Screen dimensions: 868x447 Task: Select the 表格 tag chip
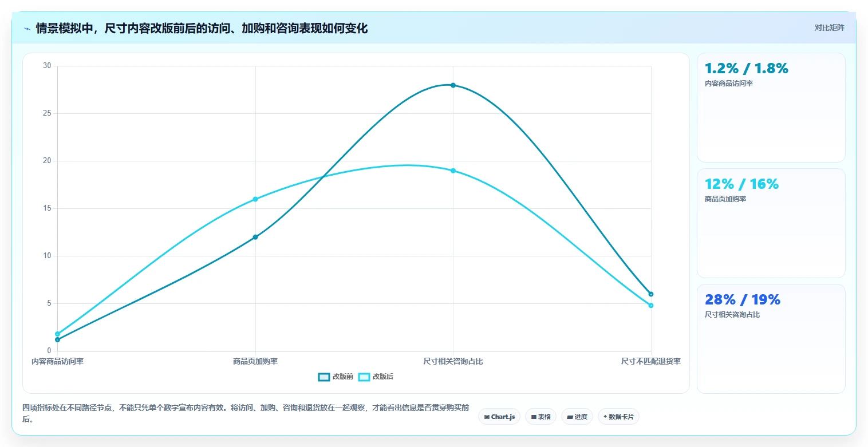pyautogui.click(x=540, y=417)
